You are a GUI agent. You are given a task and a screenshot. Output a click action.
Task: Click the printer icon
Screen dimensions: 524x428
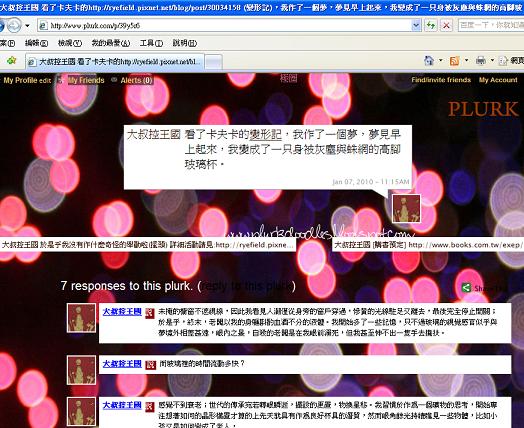[x=481, y=60]
